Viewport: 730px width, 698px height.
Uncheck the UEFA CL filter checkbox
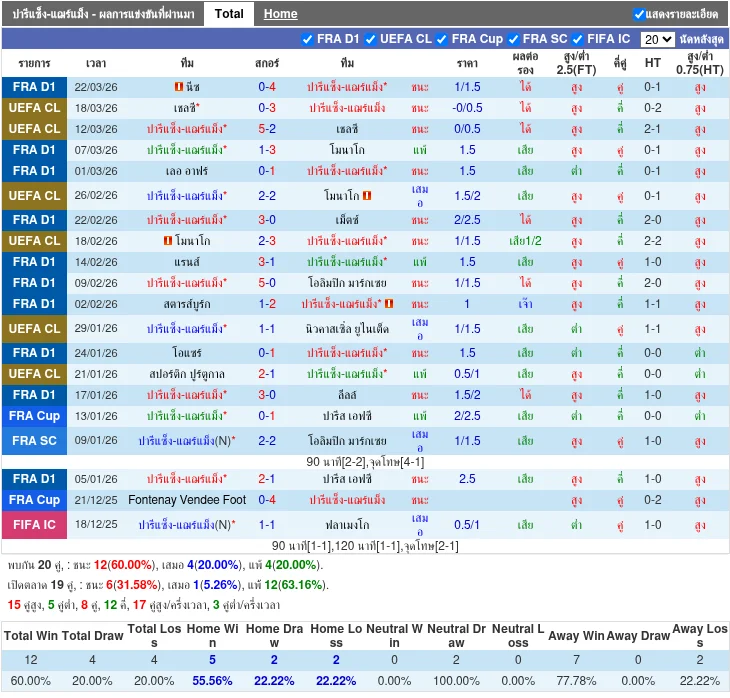point(371,39)
